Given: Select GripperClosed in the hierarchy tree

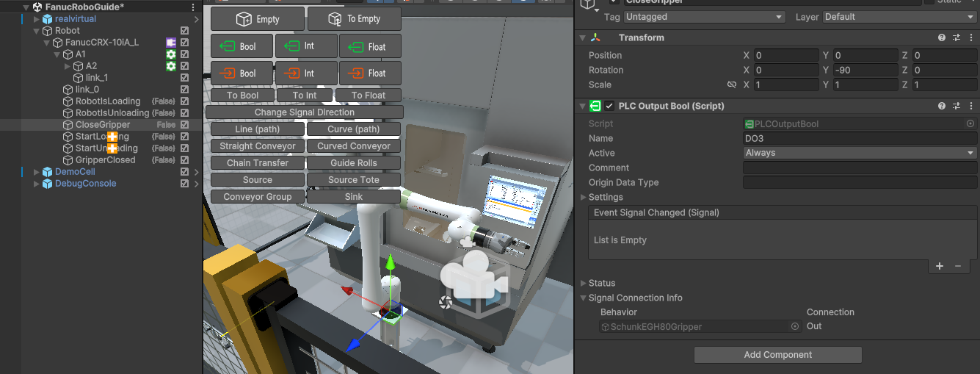Looking at the screenshot, I should tap(105, 160).
